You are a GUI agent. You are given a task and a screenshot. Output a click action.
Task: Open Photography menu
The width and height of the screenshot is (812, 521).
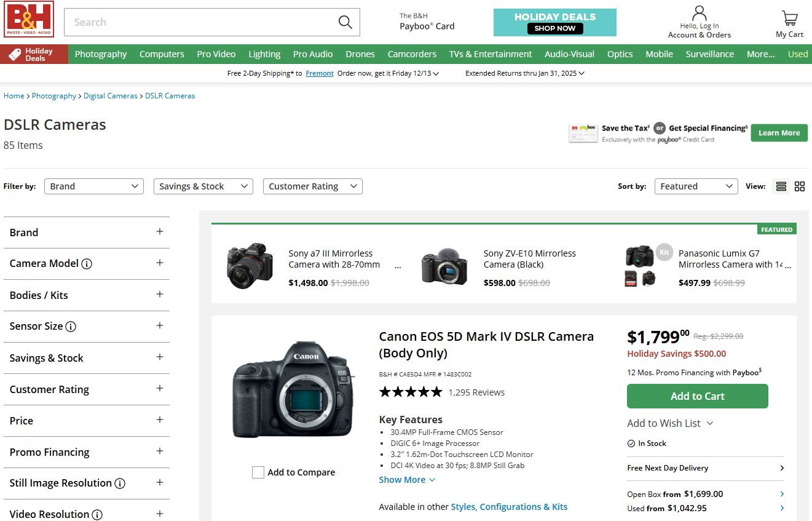(101, 54)
